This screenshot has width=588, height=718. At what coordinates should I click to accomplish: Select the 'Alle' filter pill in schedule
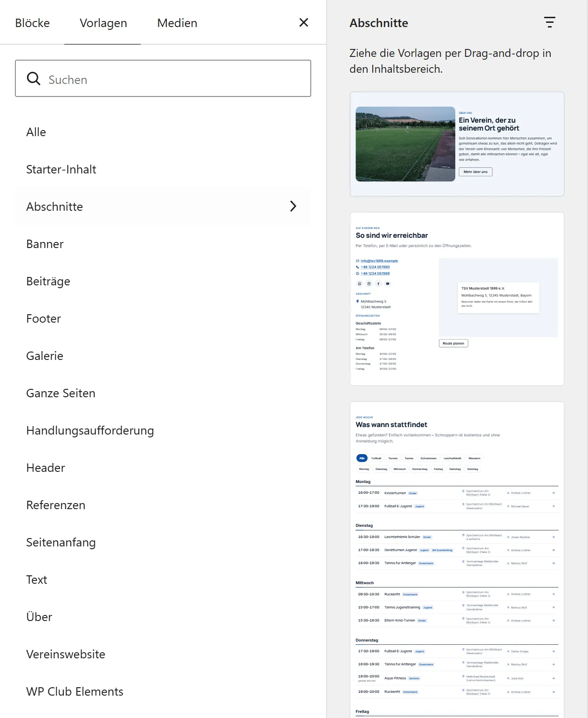point(362,458)
